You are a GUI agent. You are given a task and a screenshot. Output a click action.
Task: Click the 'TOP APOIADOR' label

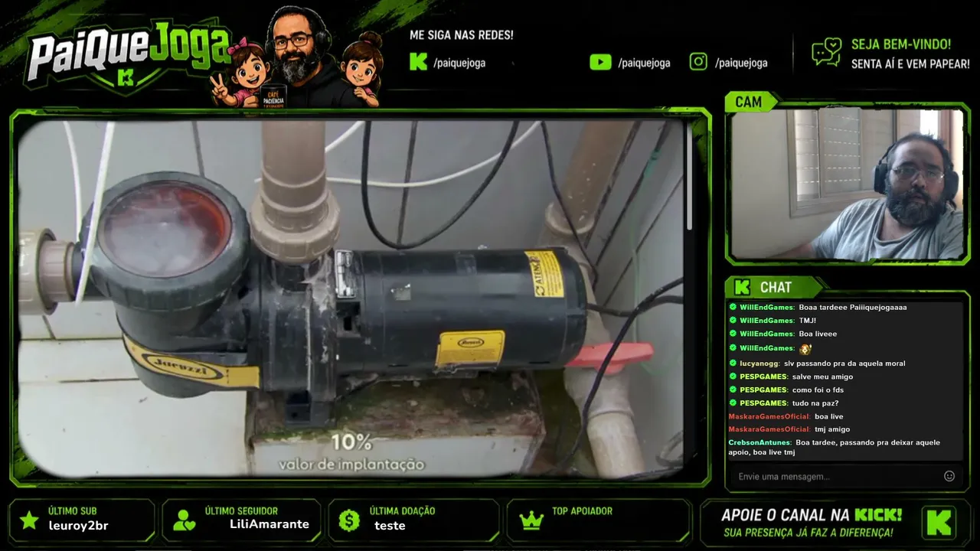tap(582, 511)
